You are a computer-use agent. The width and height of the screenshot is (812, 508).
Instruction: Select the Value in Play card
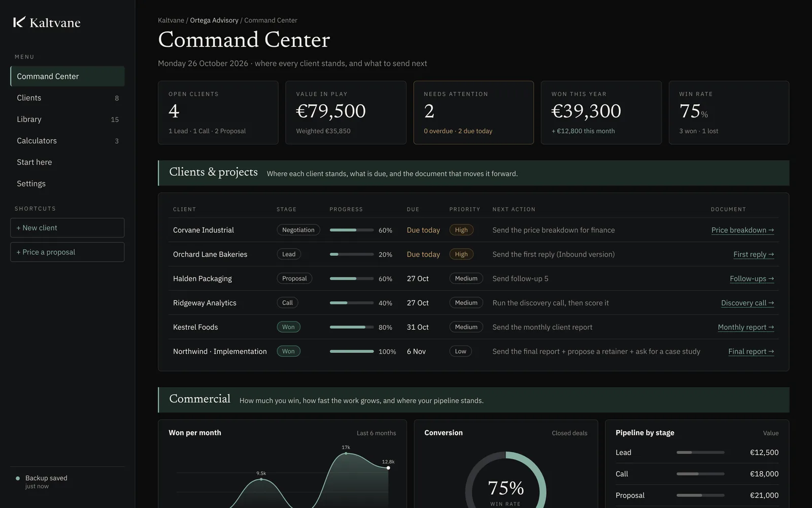tap(346, 113)
